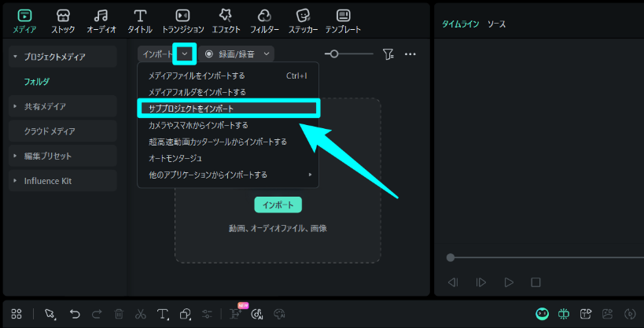
Task: Step to the next frame
Action: [480, 282]
